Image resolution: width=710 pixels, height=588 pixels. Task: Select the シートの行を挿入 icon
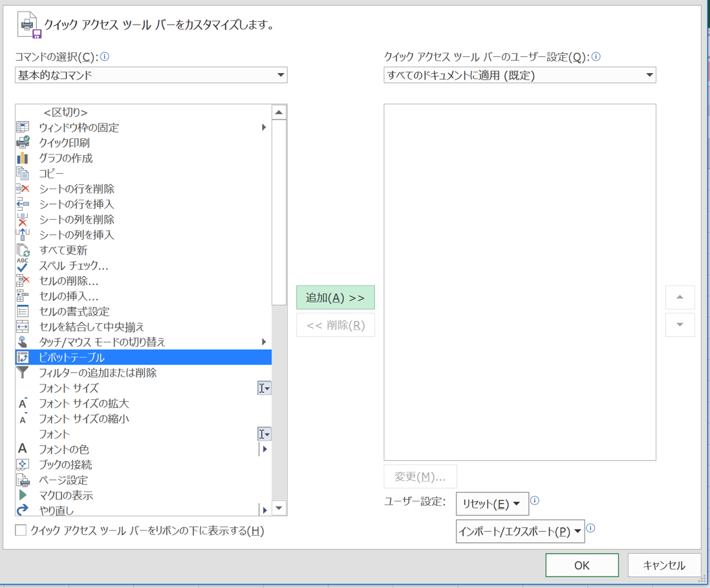coord(23,204)
